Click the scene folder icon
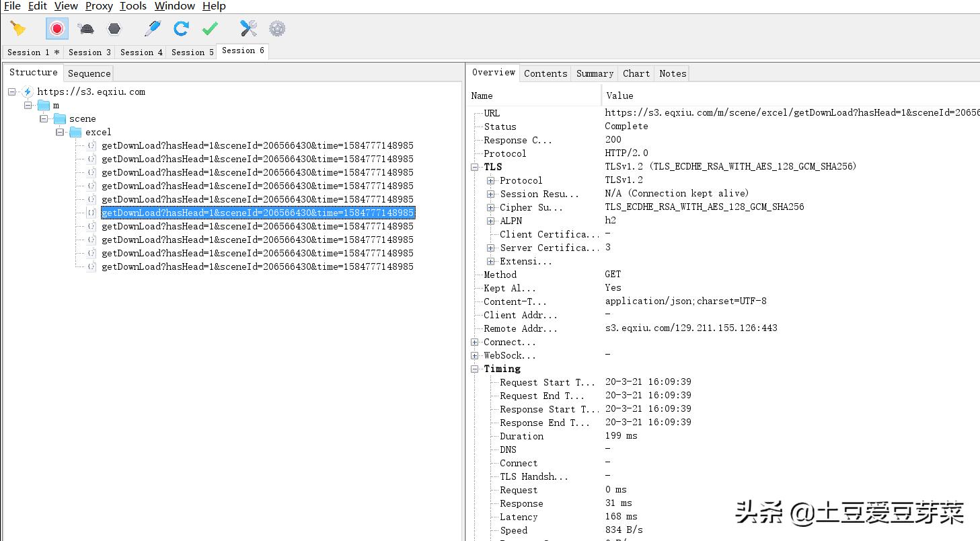The image size is (980, 541). [x=60, y=118]
